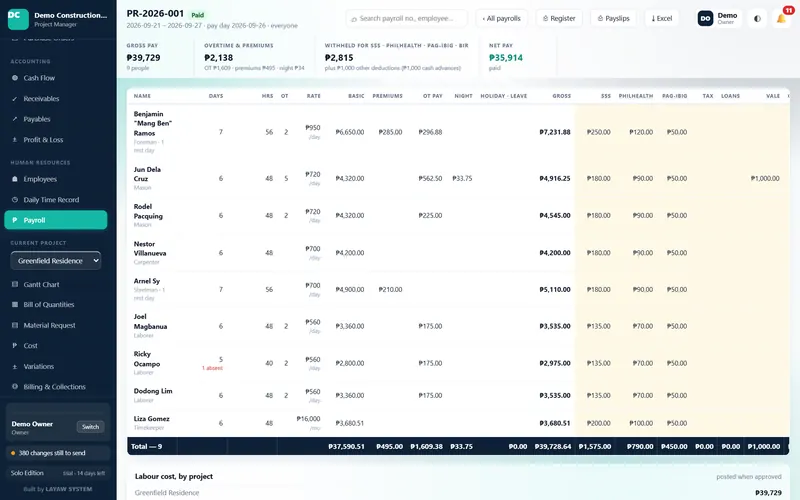The height and width of the screenshot is (500, 800).
Task: Open the Greenfield Residence project dropdown
Action: pyautogui.click(x=56, y=261)
